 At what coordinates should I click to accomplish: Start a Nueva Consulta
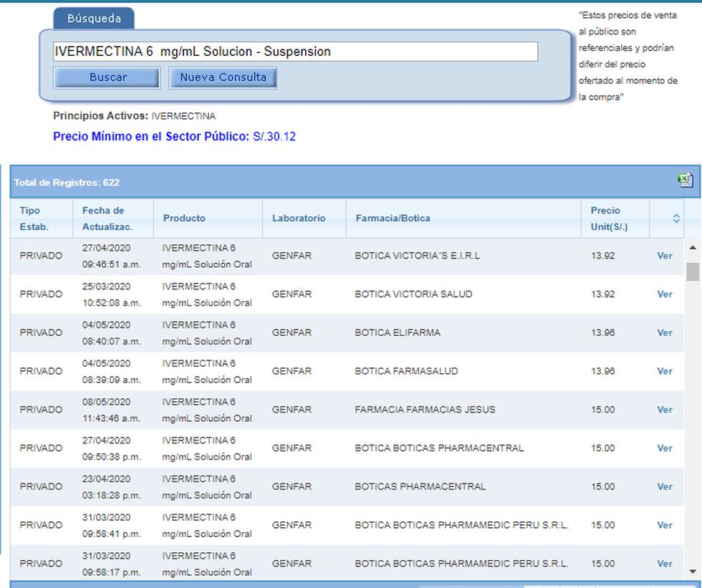point(223,77)
